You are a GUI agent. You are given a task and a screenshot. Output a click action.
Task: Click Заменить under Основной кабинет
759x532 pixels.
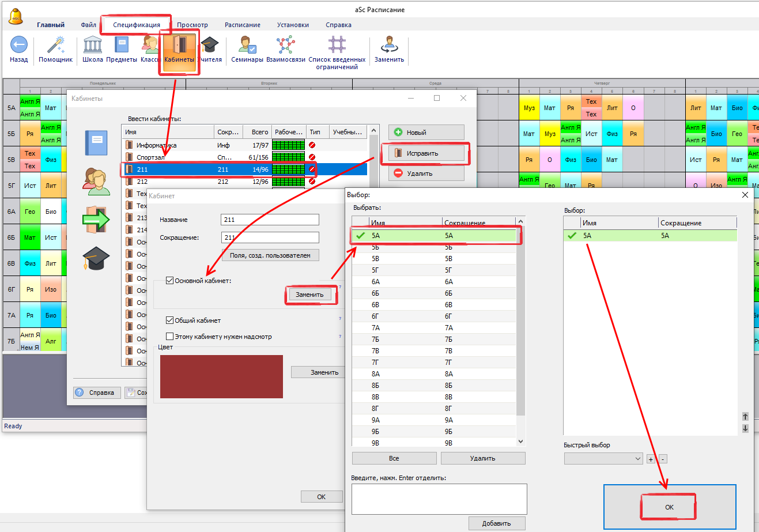(310, 295)
